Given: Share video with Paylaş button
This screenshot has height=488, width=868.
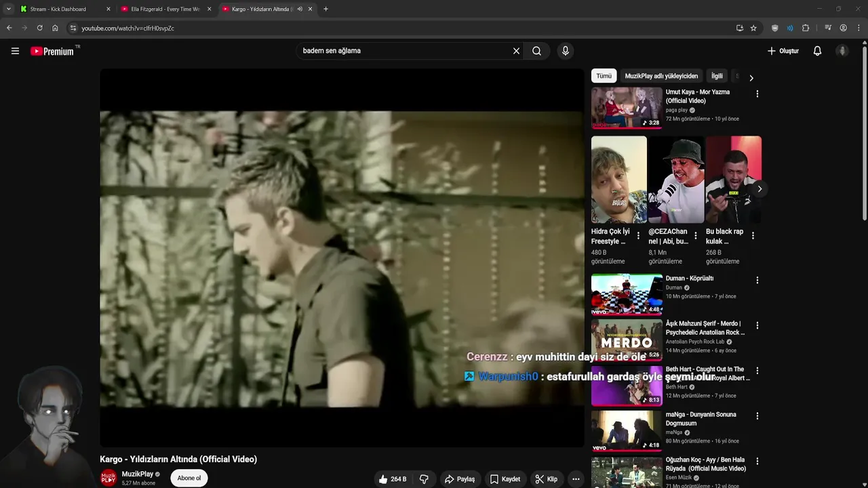Looking at the screenshot, I should click(460, 479).
